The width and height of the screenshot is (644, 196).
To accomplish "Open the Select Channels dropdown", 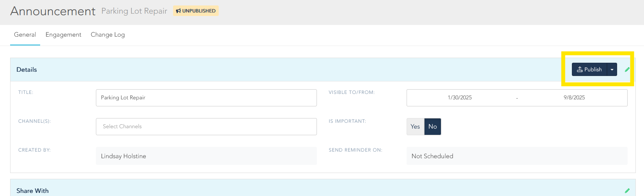I will click(206, 127).
